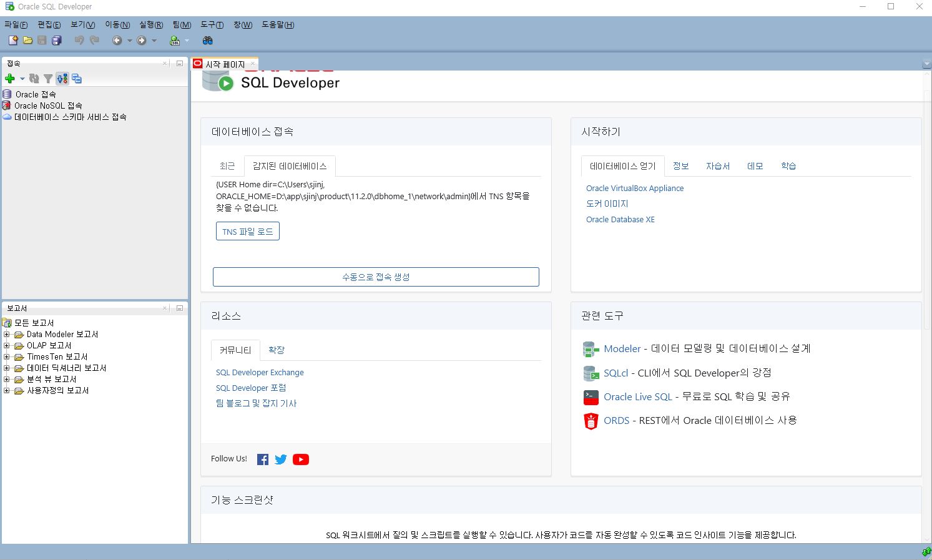Open the YouTube icon next to Follow Us
Viewport: 932px width, 560px height.
pos(301,459)
